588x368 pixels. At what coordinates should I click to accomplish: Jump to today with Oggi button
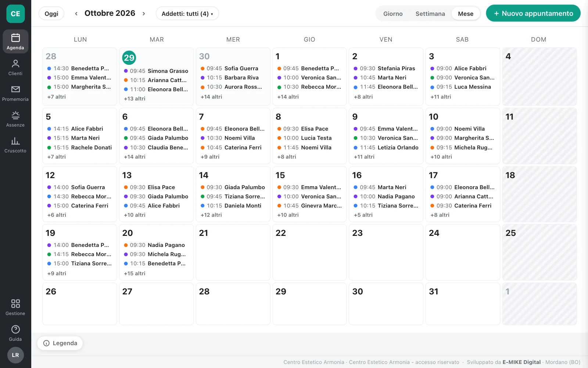pos(51,14)
